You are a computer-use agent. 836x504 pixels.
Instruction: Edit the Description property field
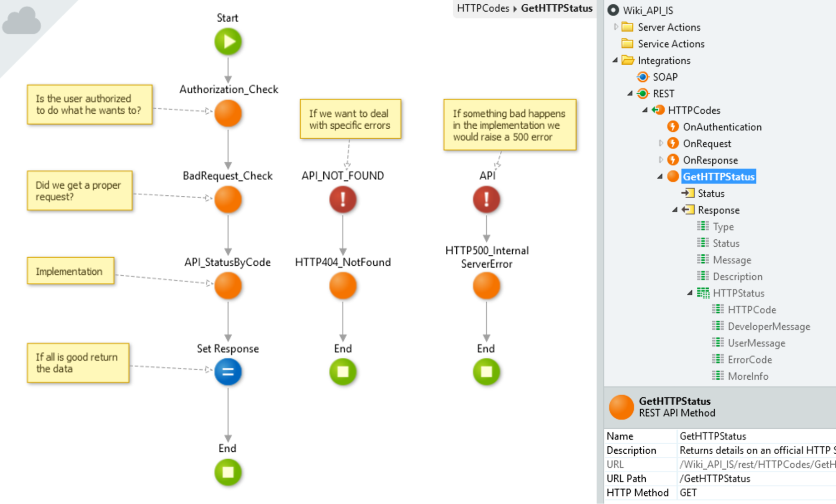pos(756,450)
